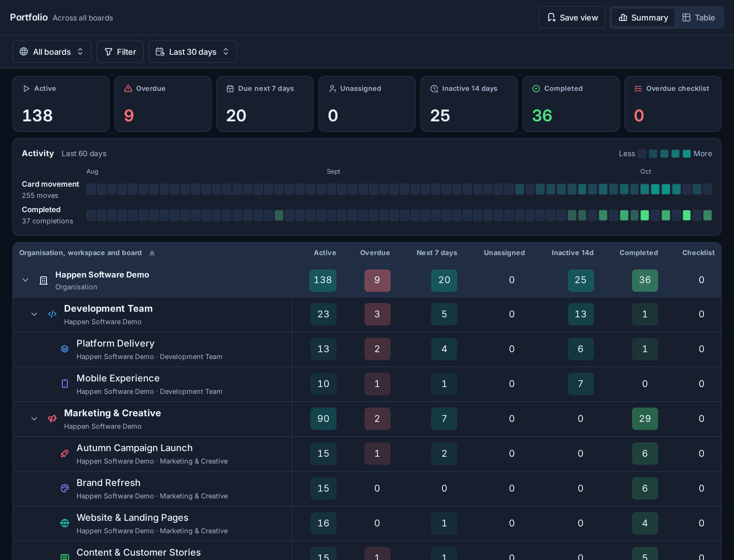Click Happen Software Demo active value 138
This screenshot has width=734, height=560.
[x=323, y=280]
